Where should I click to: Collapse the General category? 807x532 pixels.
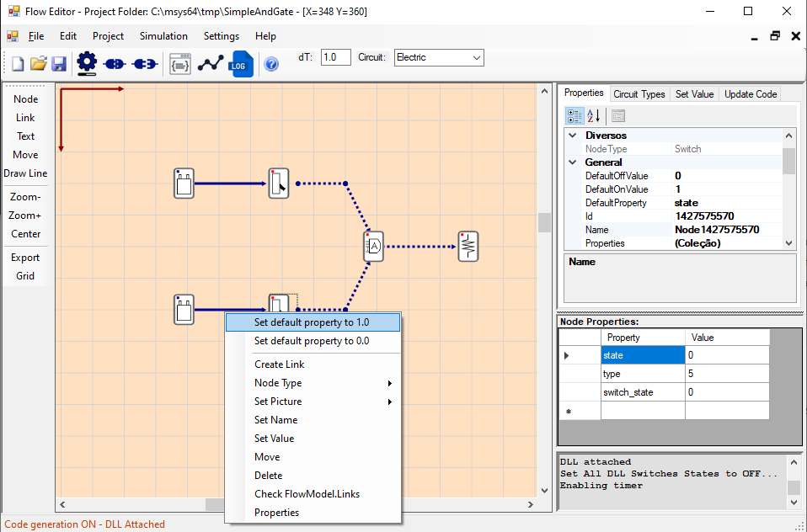(x=572, y=162)
